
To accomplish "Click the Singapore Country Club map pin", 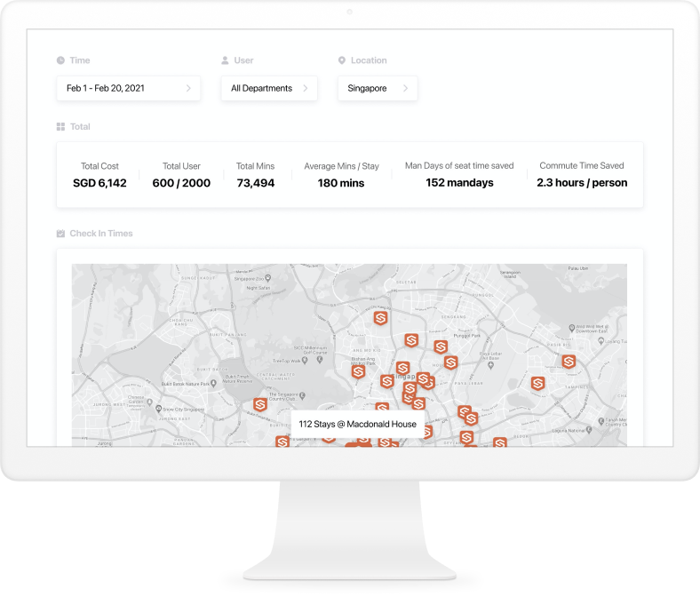I will point(302,395).
